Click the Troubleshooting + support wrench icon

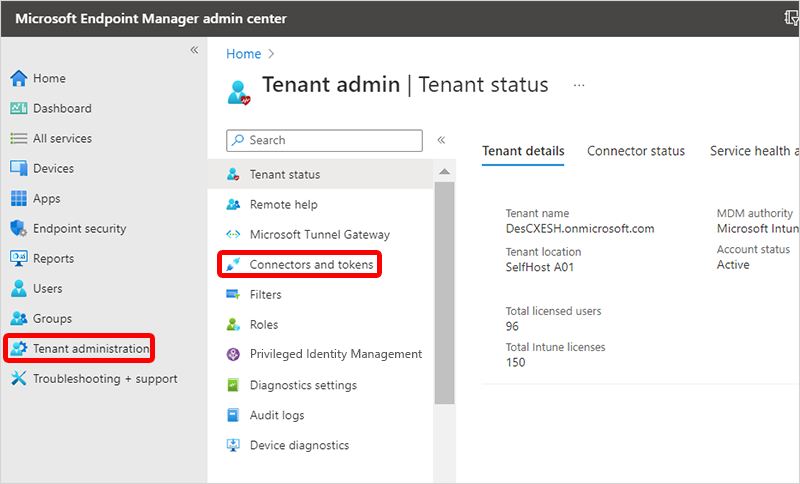(18, 379)
